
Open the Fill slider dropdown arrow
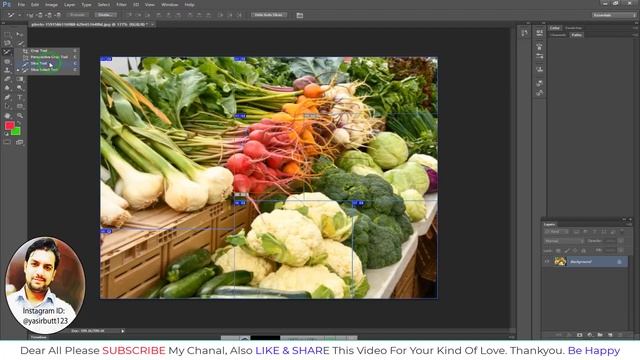coord(620,250)
